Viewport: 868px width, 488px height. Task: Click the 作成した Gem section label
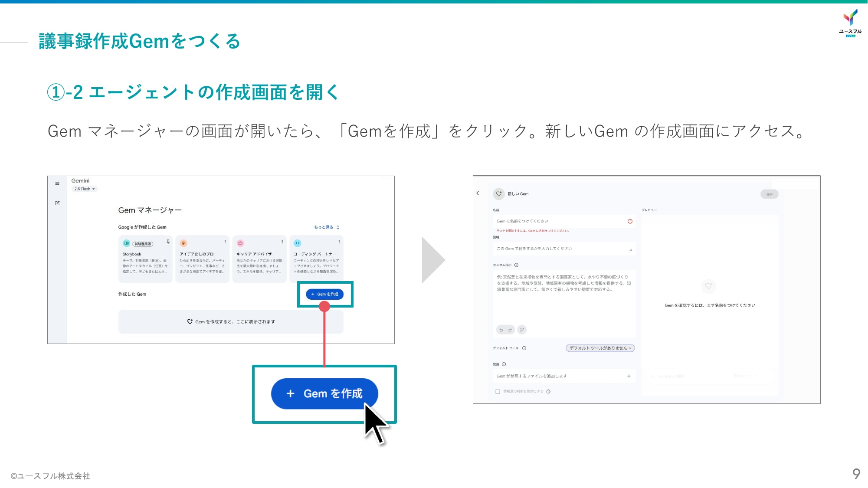[x=132, y=295]
